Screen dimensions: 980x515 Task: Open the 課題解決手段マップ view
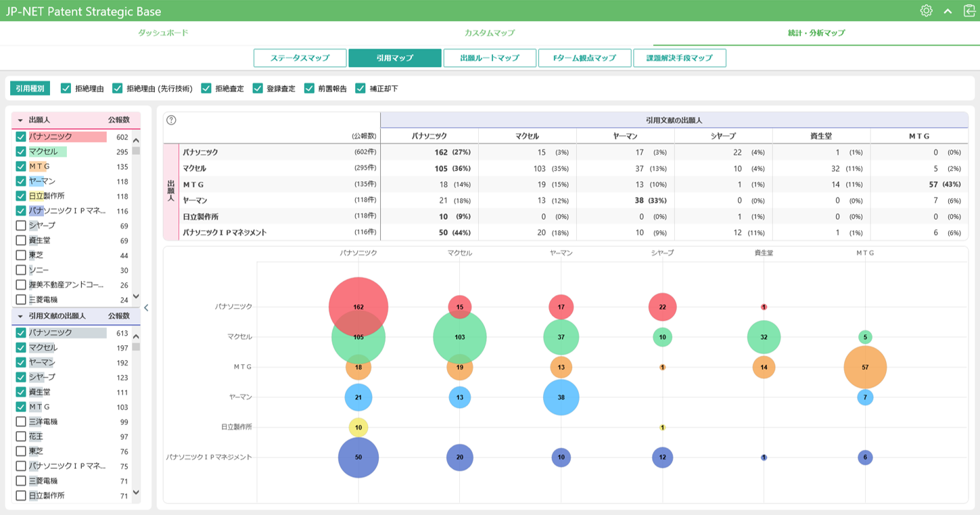pyautogui.click(x=679, y=58)
